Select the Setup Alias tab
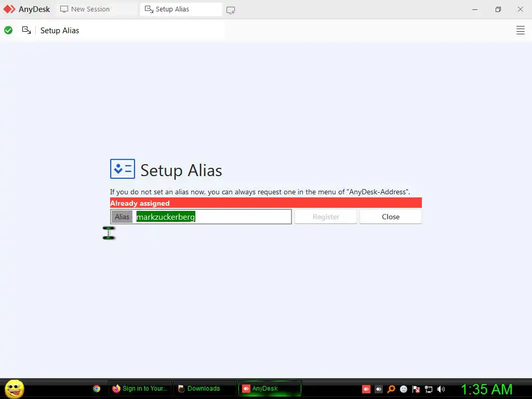Viewport: 532px width, 399px height. [181, 9]
